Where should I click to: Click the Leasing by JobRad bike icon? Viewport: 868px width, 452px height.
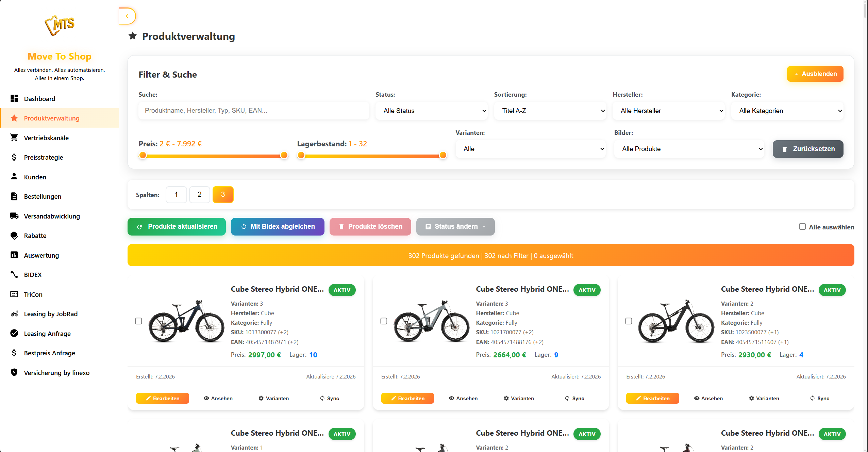(14, 314)
